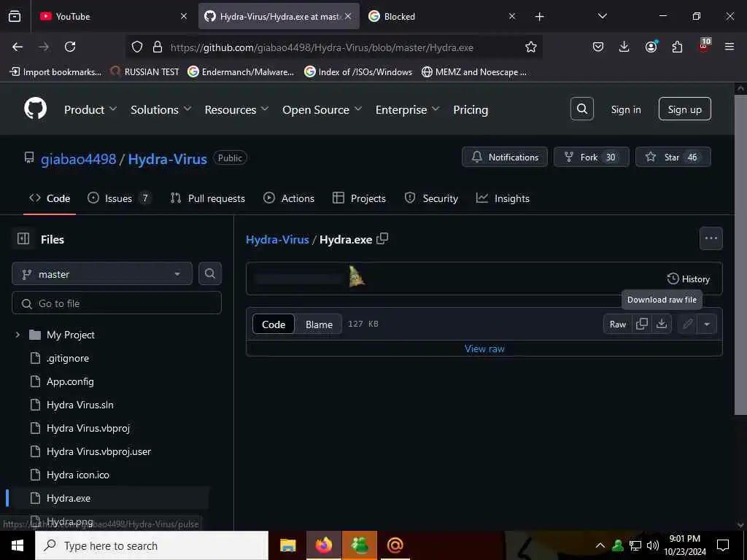Click the Go to file field
Viewport: 747px width, 560px height.
click(117, 303)
